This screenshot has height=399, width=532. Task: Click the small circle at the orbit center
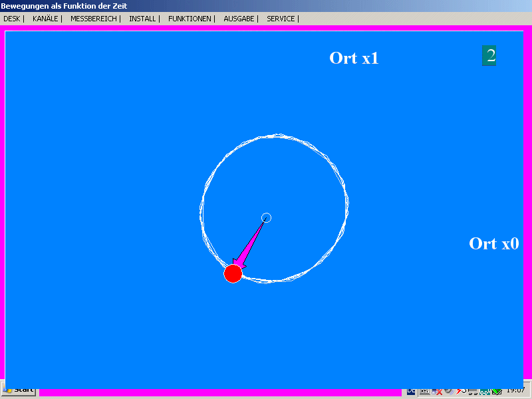266,217
